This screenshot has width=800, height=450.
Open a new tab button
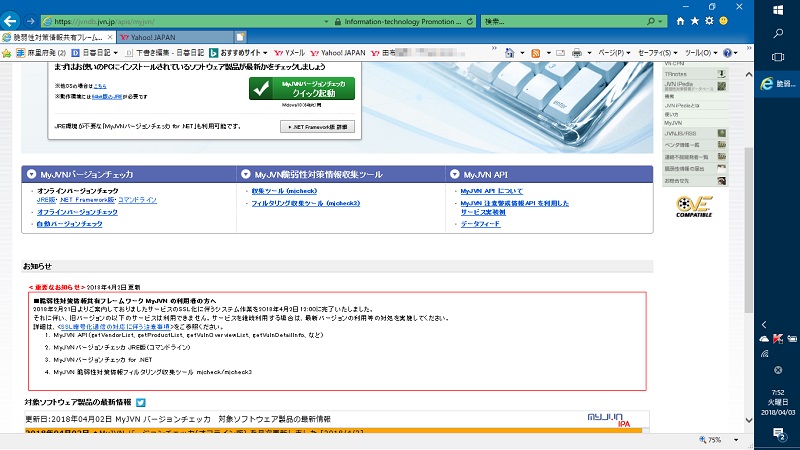240,37
